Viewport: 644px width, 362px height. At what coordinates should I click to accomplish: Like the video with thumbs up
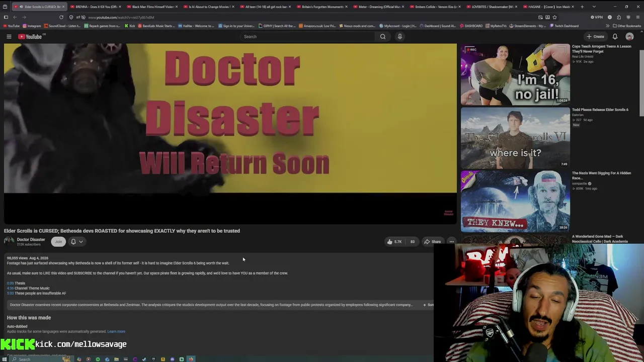coord(394,242)
